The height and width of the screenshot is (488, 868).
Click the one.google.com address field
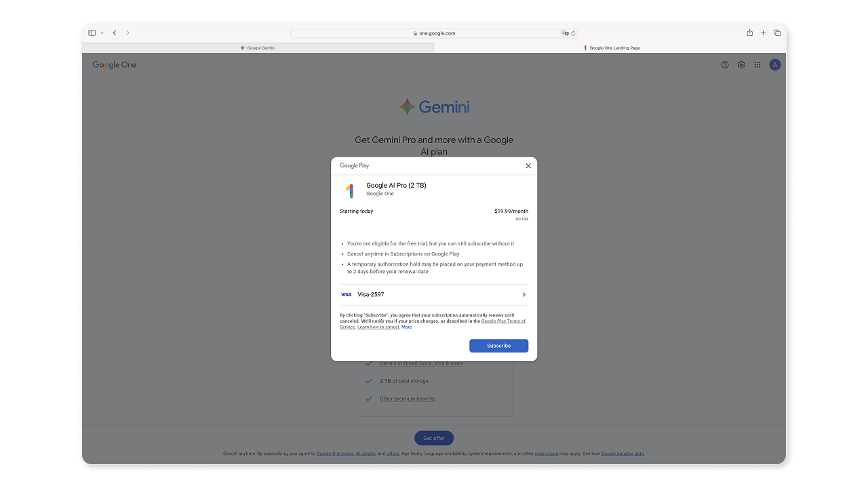434,33
